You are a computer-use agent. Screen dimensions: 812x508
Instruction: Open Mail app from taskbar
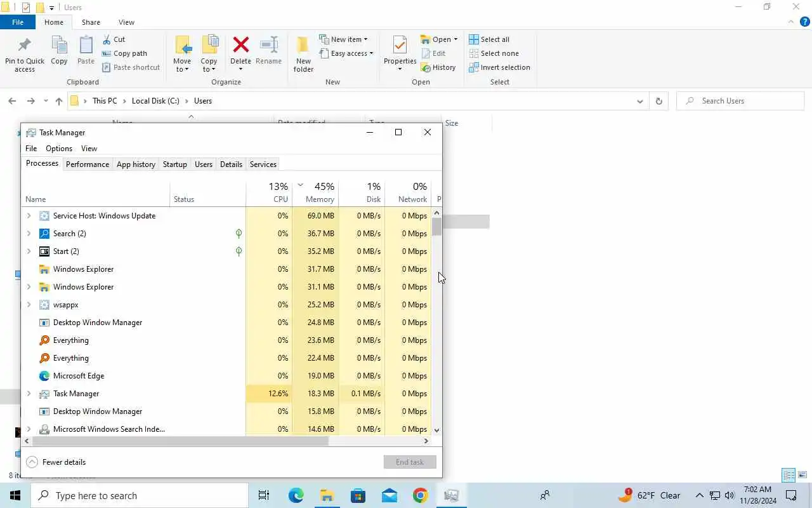click(390, 495)
